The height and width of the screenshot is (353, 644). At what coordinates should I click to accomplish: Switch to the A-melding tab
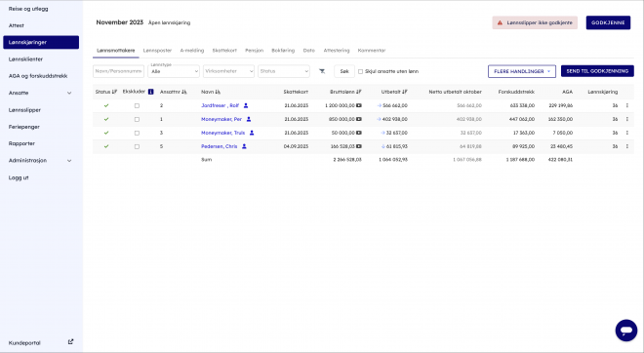pos(192,51)
